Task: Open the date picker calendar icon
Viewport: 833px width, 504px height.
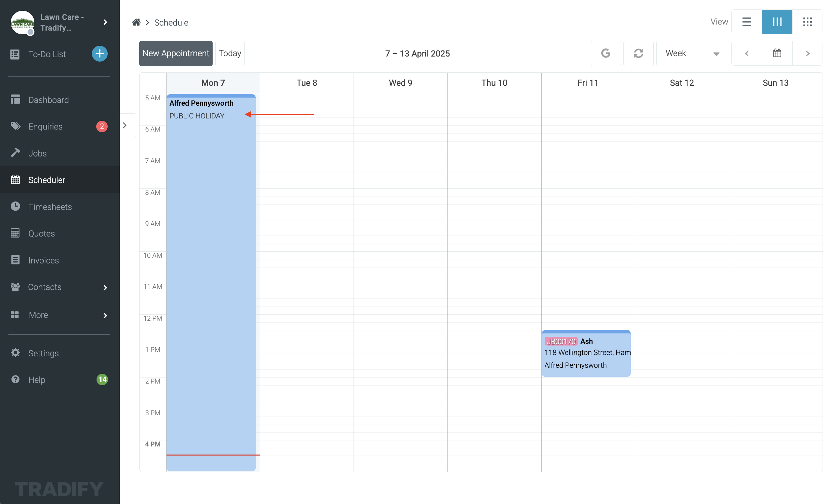Action: point(777,53)
